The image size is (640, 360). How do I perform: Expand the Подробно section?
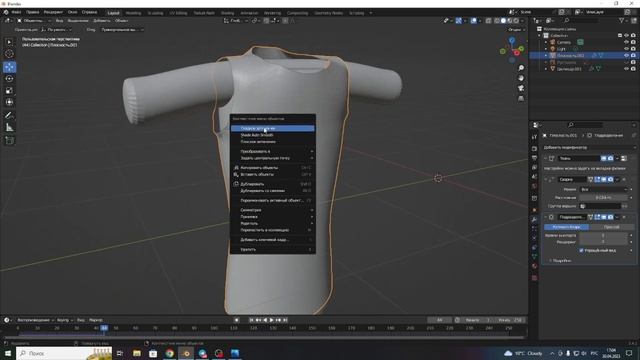tap(562, 260)
